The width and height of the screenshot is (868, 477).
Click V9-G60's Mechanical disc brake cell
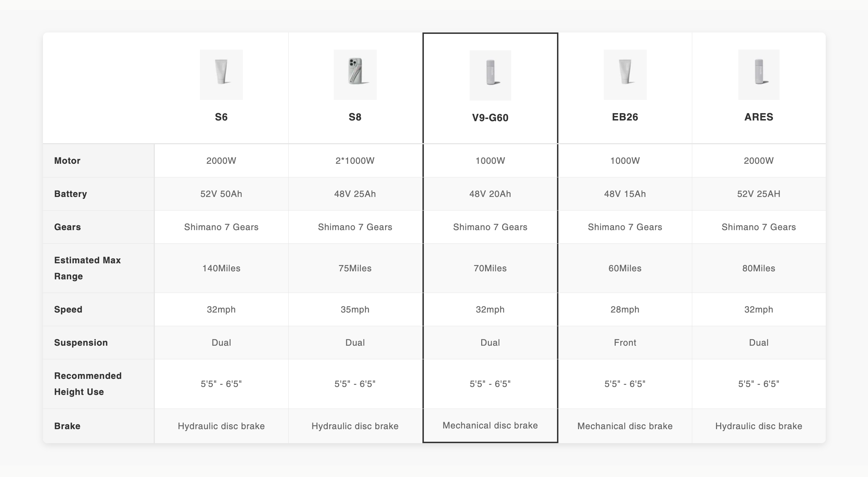pyautogui.click(x=490, y=425)
